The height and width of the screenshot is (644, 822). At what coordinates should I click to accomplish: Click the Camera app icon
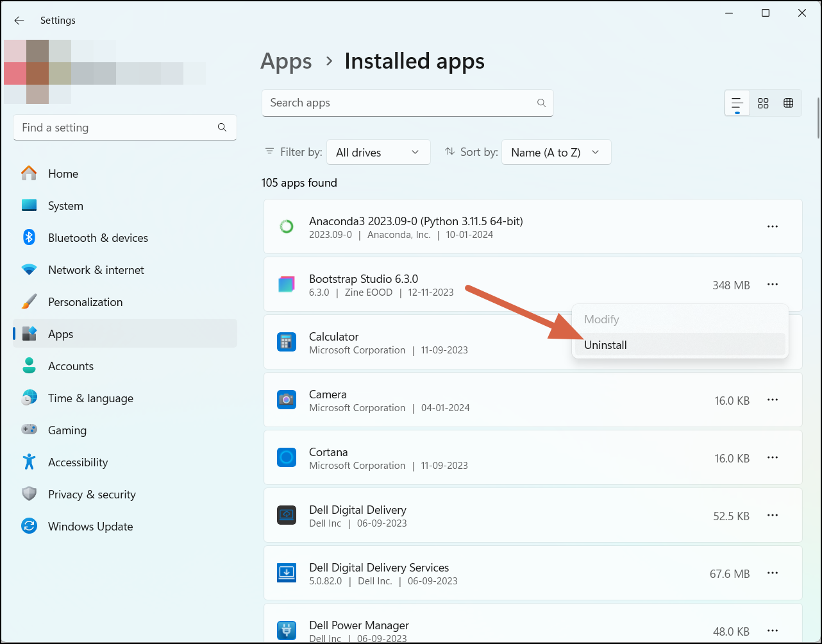tap(286, 399)
